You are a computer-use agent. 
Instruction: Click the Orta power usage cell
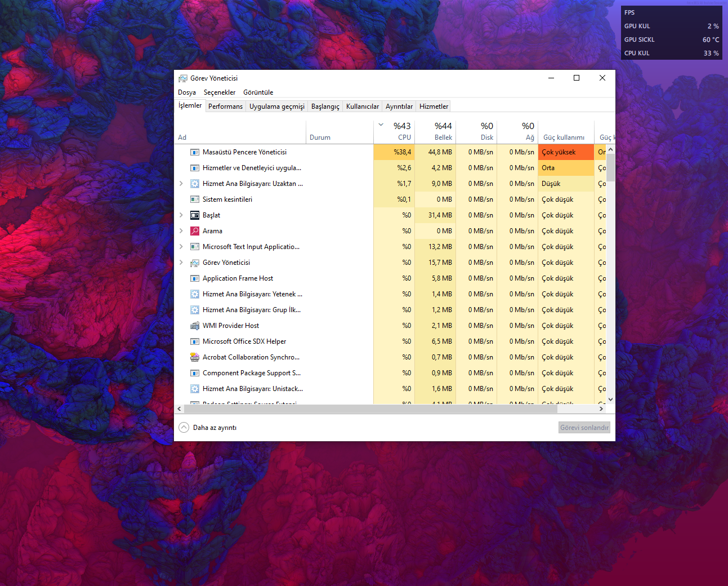(x=566, y=168)
